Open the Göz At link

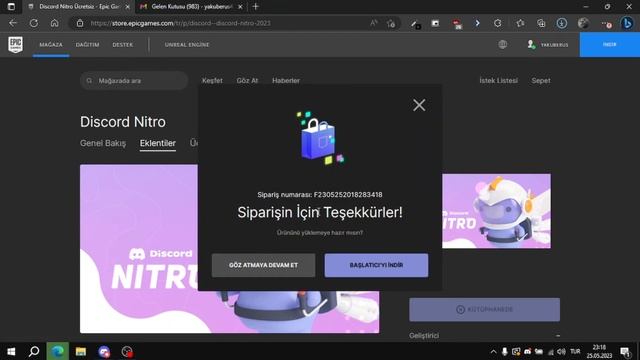coord(247,80)
